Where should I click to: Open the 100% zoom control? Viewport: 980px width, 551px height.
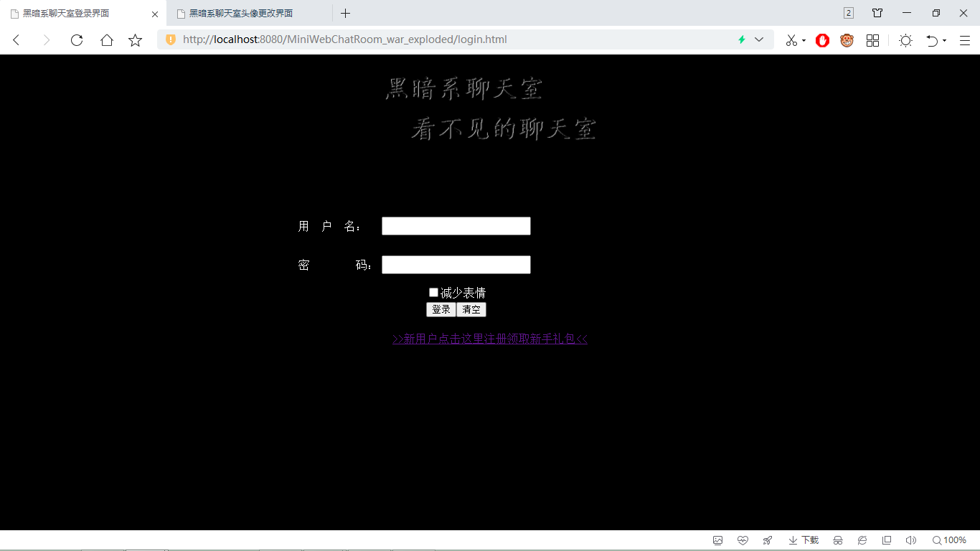[949, 540]
